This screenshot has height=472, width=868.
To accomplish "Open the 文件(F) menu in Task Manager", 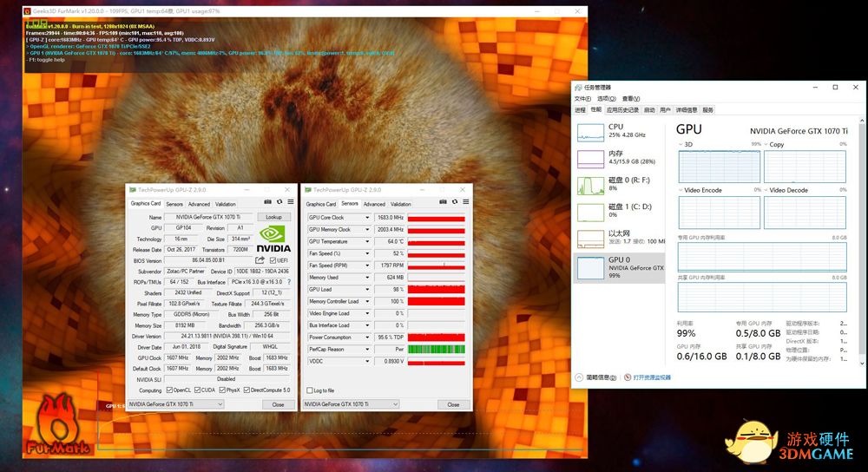I will 582,99.
